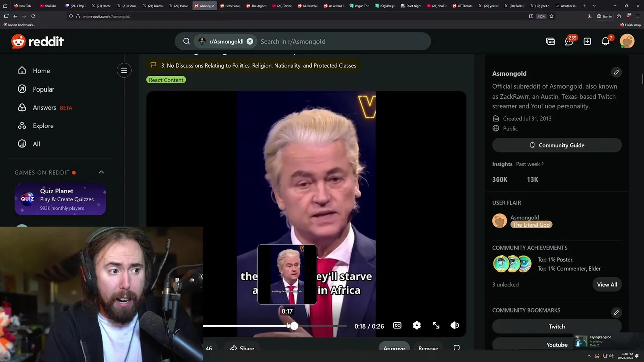This screenshot has width=644, height=362.
Task: Open the Twitch bookmark
Action: pos(557,326)
